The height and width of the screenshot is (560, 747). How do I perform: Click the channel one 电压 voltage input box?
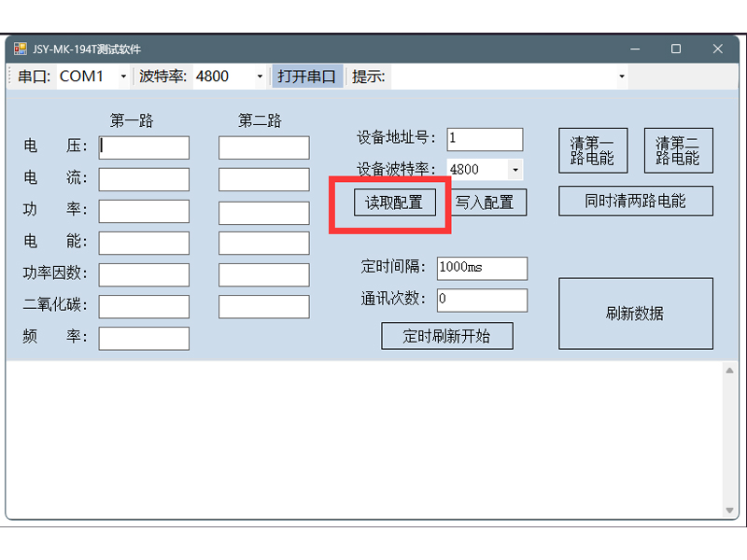tap(142, 147)
